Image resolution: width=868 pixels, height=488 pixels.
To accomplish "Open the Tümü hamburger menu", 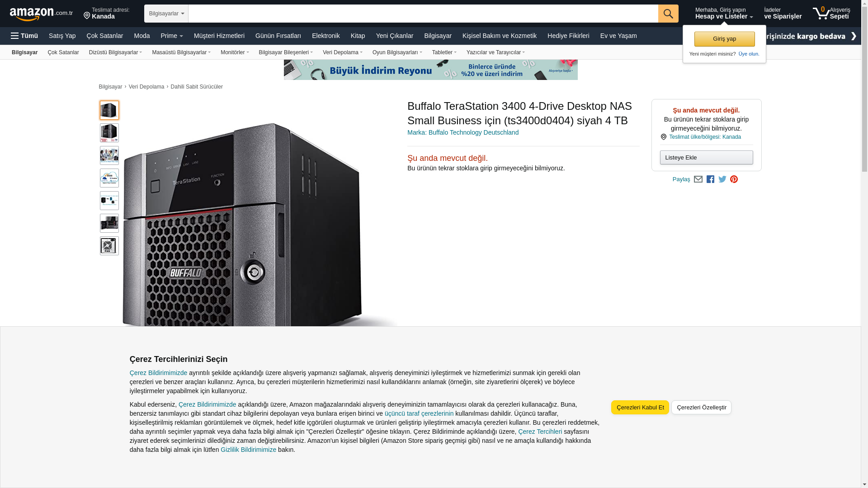I will click(24, 36).
